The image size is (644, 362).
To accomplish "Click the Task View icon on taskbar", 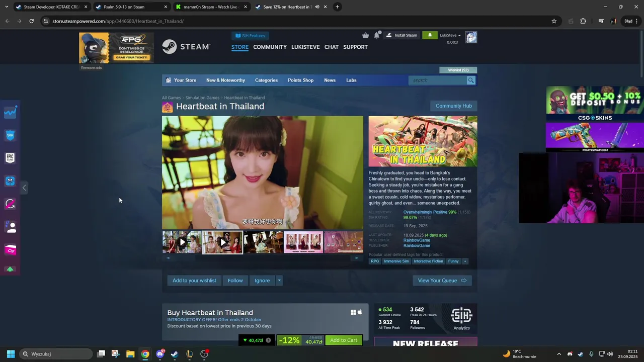I will coord(101,354).
